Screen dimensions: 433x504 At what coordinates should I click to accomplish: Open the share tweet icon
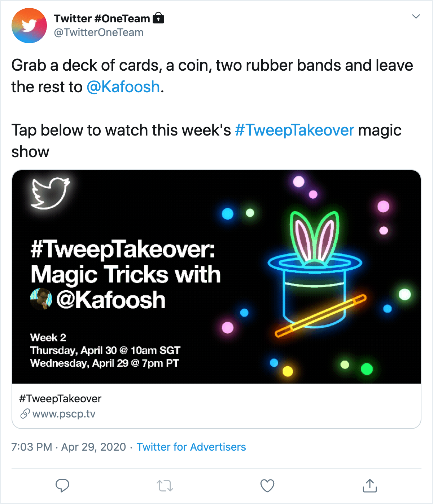pyautogui.click(x=369, y=486)
